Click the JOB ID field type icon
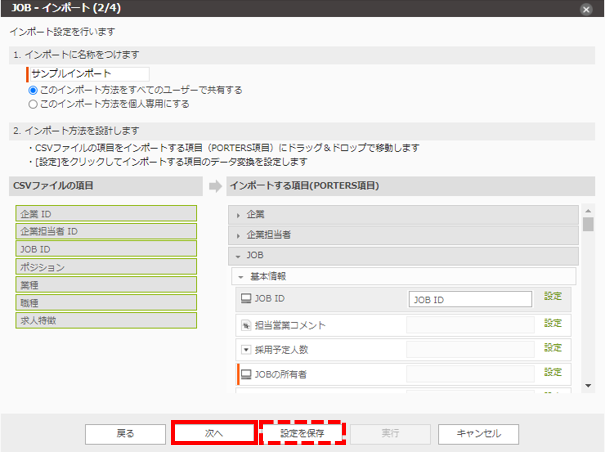605x455 pixels. (246, 298)
